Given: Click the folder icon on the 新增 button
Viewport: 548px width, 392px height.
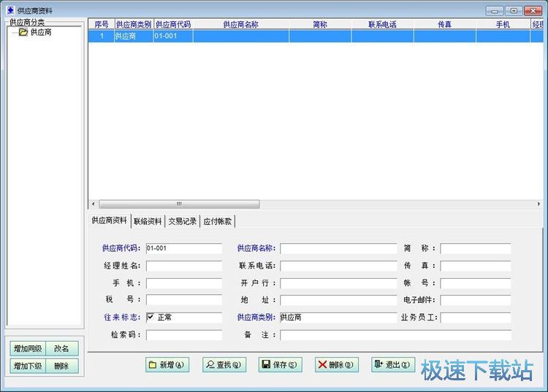Looking at the screenshot, I should pyautogui.click(x=153, y=365).
